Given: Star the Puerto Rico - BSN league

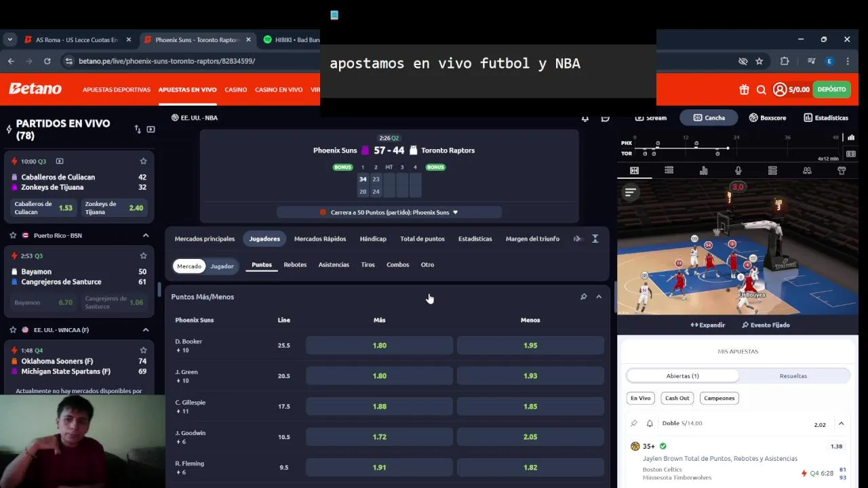Looking at the screenshot, I should coord(13,235).
